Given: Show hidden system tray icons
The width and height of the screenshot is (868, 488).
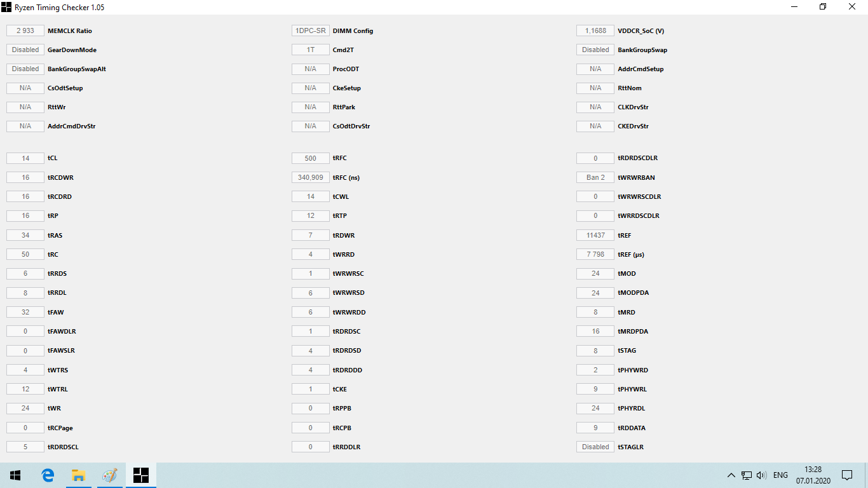Looking at the screenshot, I should point(731,475).
